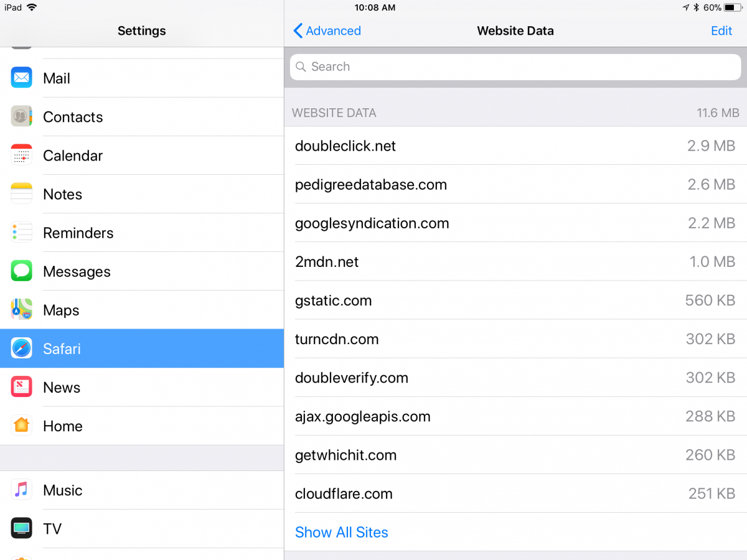The height and width of the screenshot is (560, 747).
Task: Select turncdn.com entry
Action: coord(515,338)
